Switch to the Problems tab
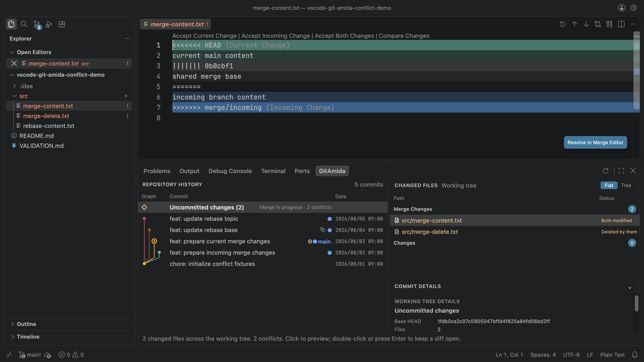This screenshot has height=362, width=644. coord(157,171)
